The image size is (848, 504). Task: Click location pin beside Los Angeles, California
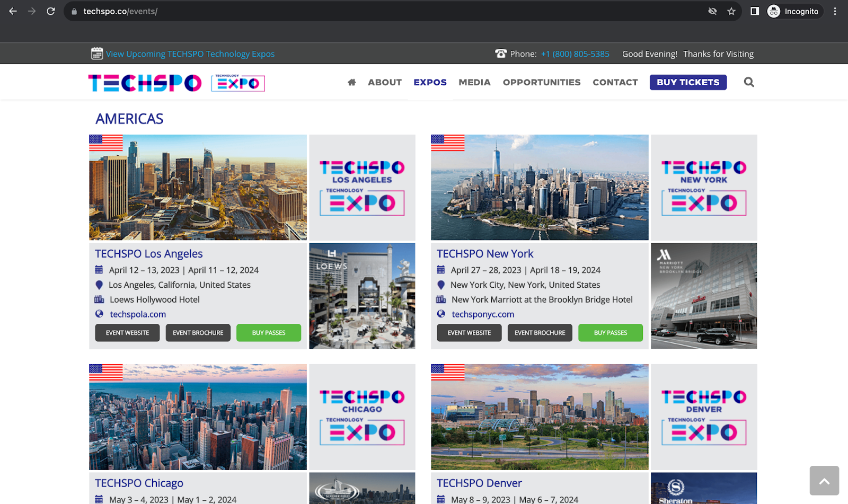99,285
